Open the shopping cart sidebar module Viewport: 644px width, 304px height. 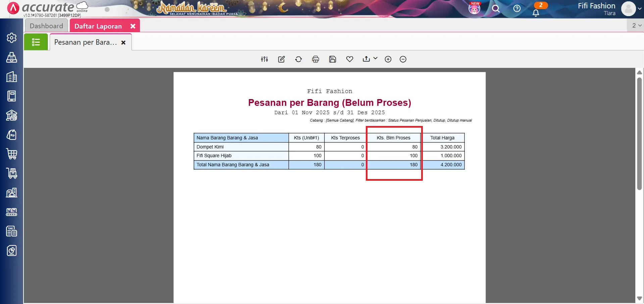coord(12,154)
